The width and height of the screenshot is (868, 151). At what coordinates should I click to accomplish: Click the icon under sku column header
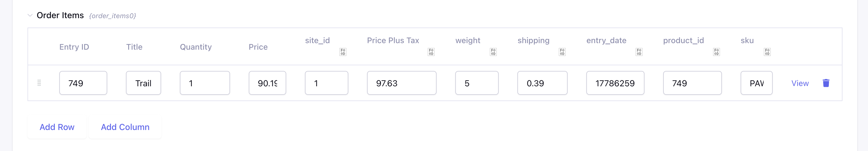pyautogui.click(x=767, y=52)
